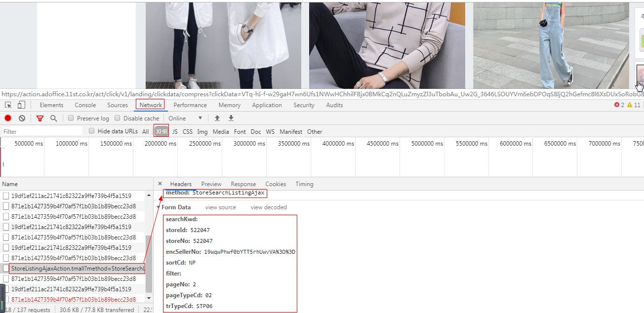Export requests with the HAR download icon
This screenshot has width=644, height=313.
coord(231,118)
